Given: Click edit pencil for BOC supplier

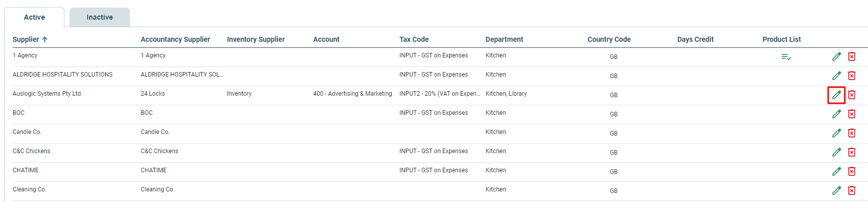Looking at the screenshot, I should (836, 114).
